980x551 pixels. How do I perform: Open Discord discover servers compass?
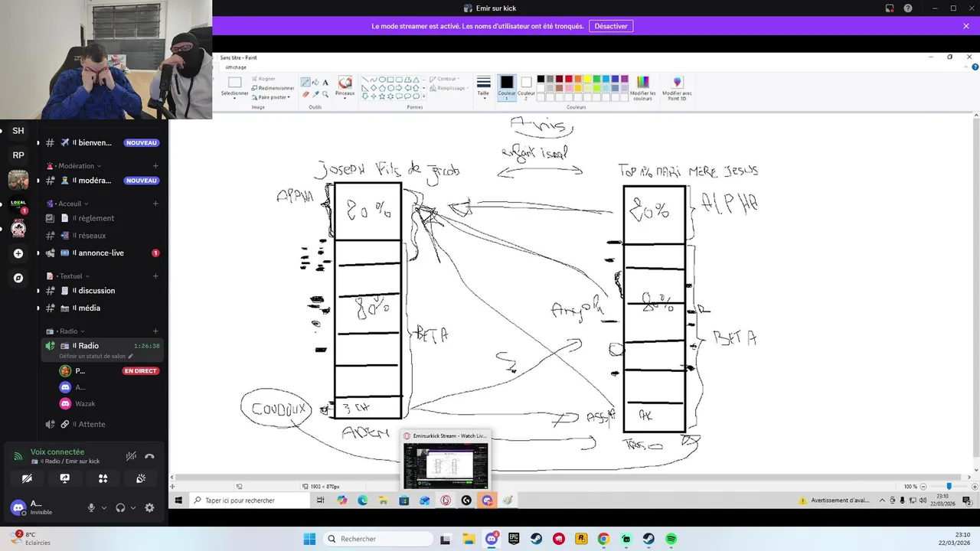pos(18,278)
